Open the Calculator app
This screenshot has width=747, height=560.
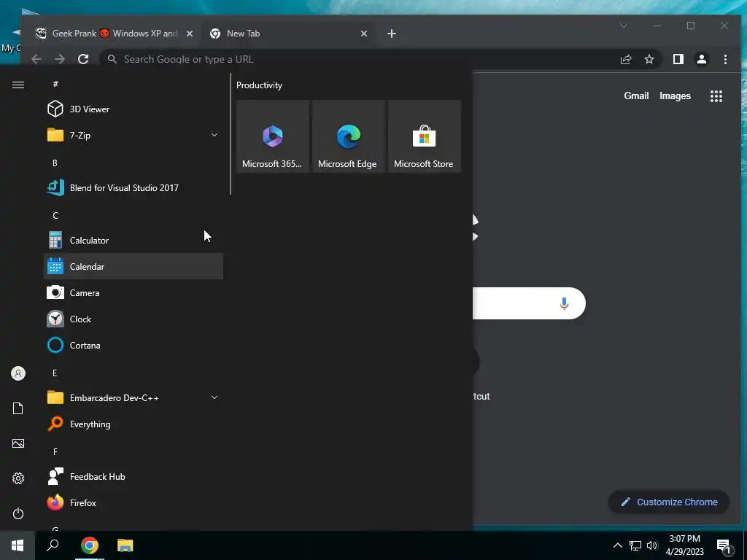133,241
